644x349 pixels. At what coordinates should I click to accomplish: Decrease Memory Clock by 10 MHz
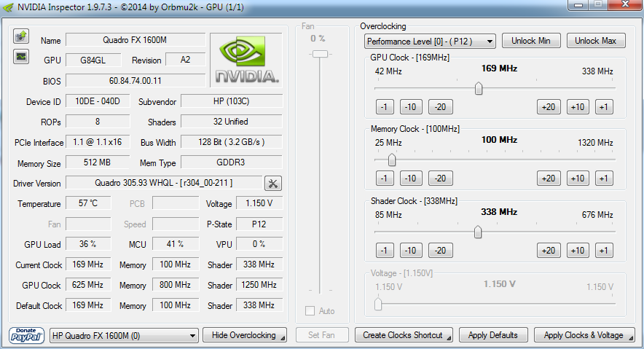click(x=411, y=179)
